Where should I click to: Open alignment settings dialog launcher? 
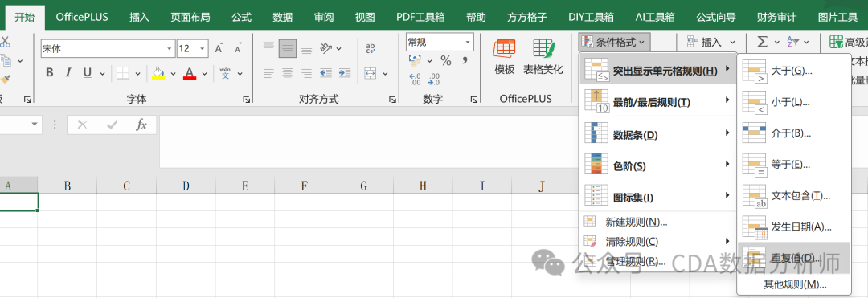click(392, 100)
